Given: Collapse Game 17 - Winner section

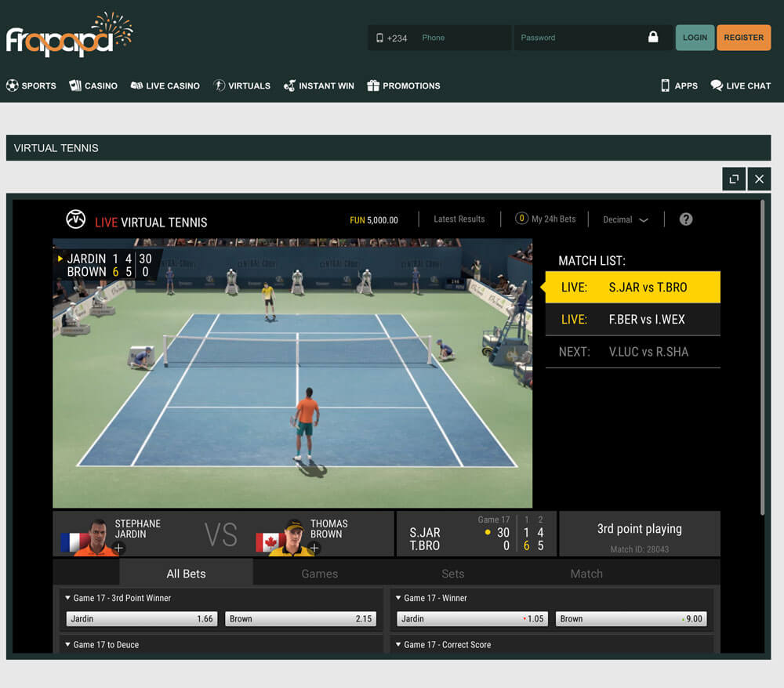Looking at the screenshot, I should point(398,598).
